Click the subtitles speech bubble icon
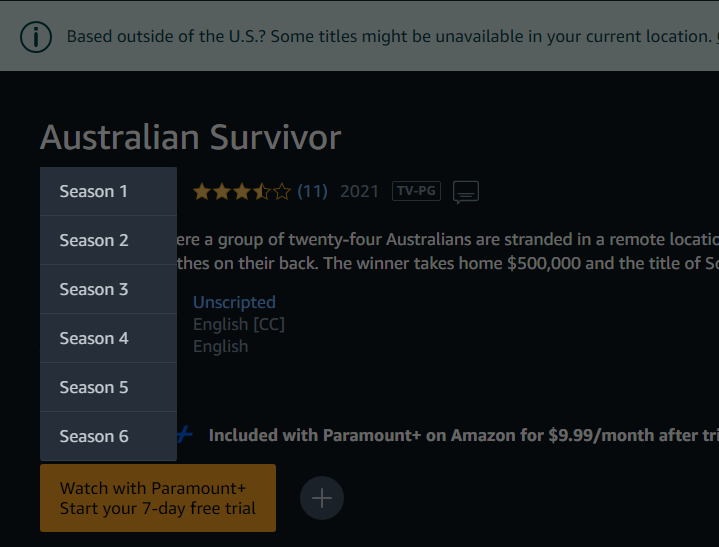 [x=466, y=192]
